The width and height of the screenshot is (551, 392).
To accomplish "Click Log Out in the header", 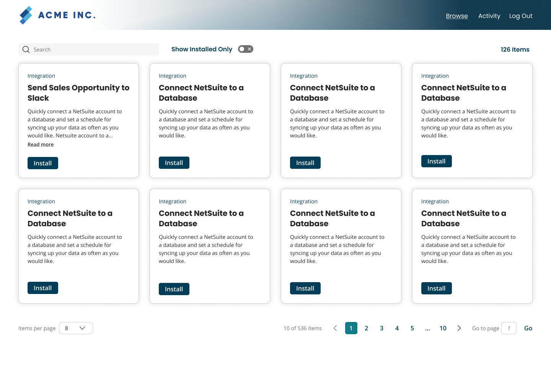I will point(521,16).
